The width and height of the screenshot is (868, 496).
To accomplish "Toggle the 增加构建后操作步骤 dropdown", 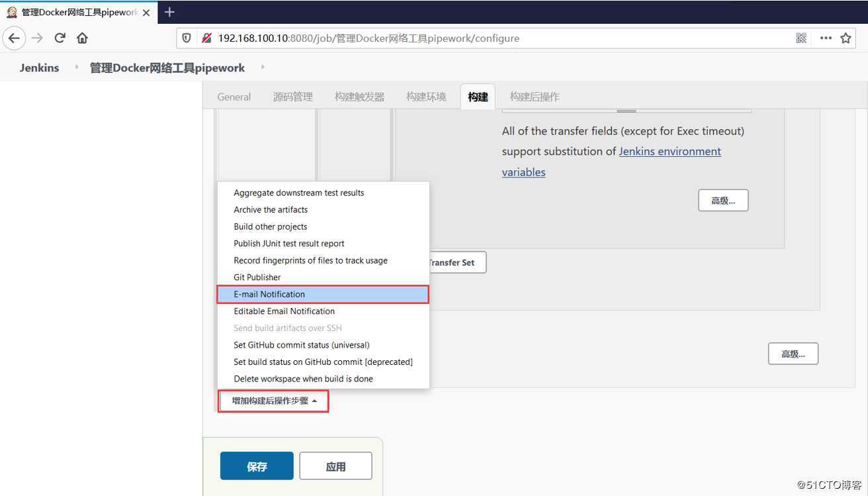I will point(273,401).
